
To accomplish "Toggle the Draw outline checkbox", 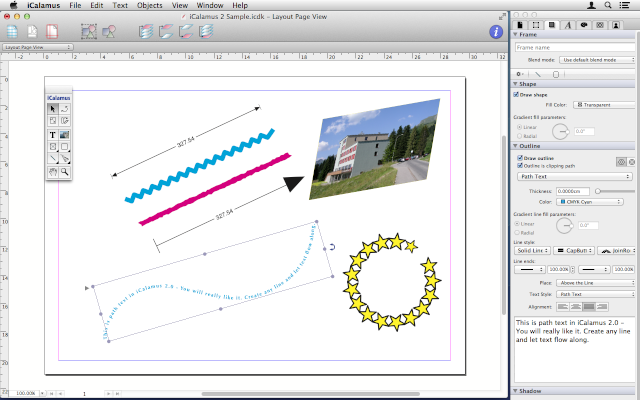I will [517, 157].
